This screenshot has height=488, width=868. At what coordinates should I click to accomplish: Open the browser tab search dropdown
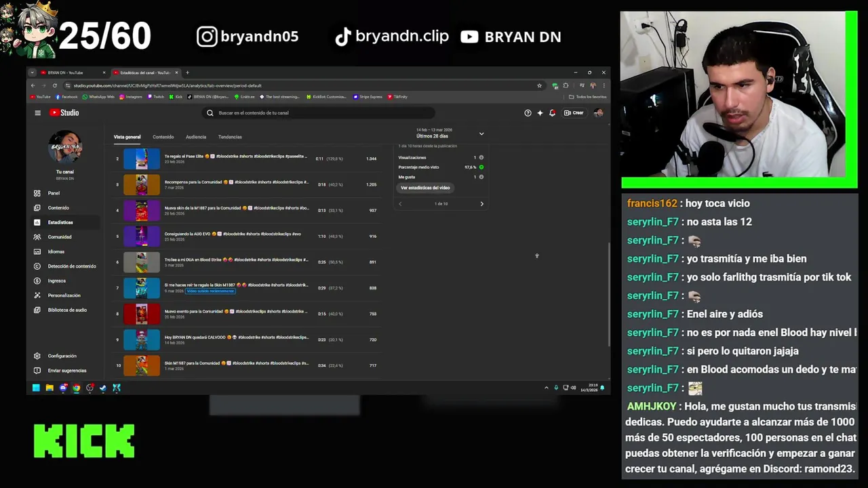click(x=32, y=73)
